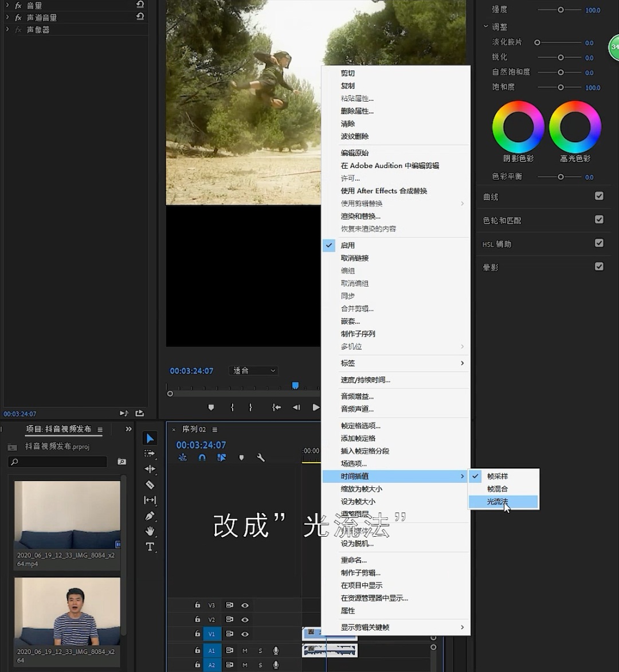Image resolution: width=619 pixels, height=672 pixels.
Task: Select the Hand tool
Action: pos(150,531)
